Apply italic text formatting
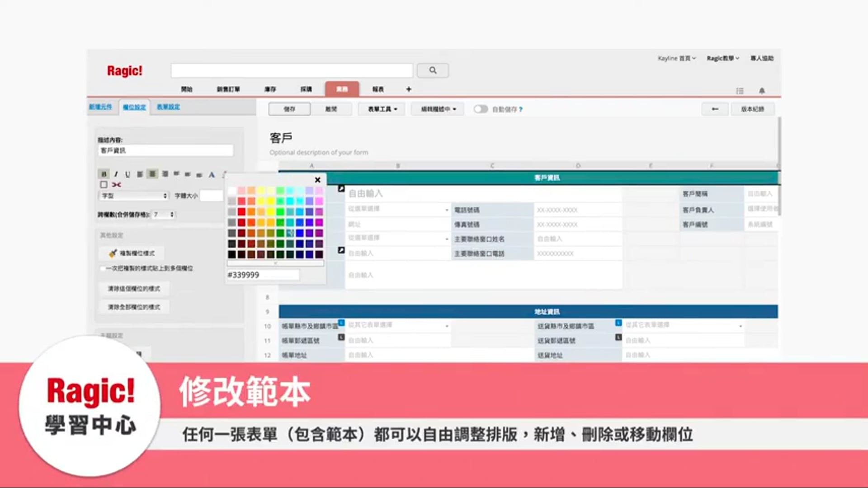Viewport: 868px width, 488px height. (x=116, y=174)
